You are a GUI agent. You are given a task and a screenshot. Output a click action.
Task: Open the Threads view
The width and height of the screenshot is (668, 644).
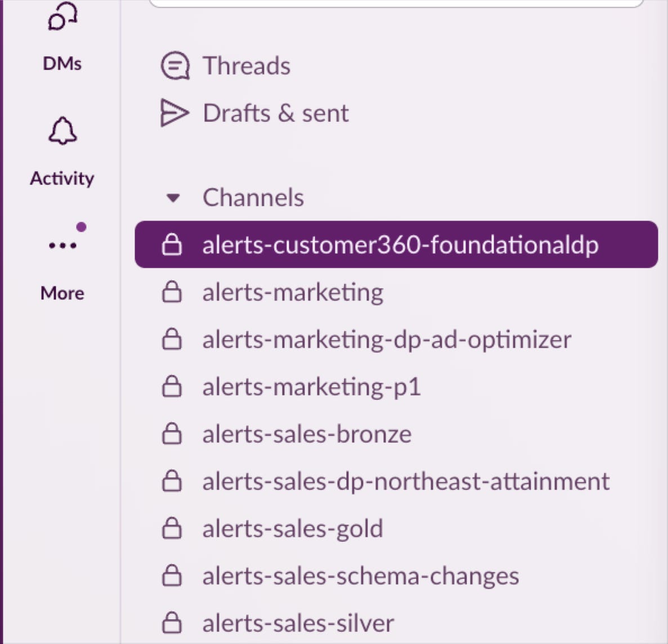246,66
